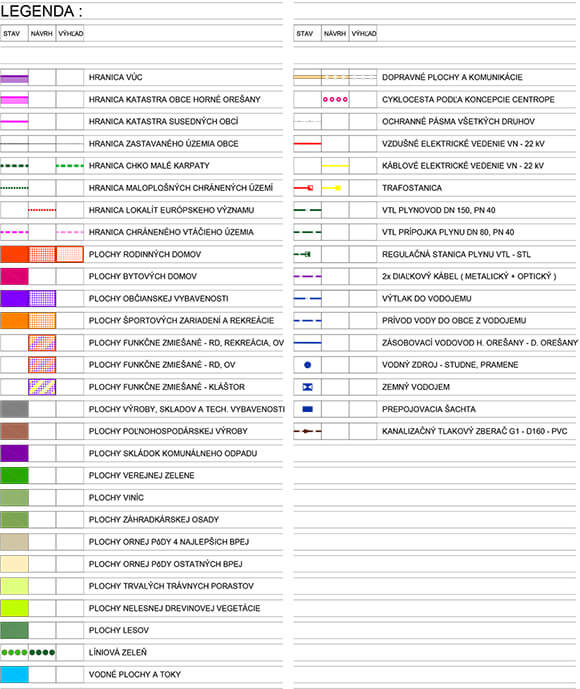
Task: Click the blue PREPOJOVACIA ŠACHTA rectangle symbol
Action: click(x=308, y=409)
